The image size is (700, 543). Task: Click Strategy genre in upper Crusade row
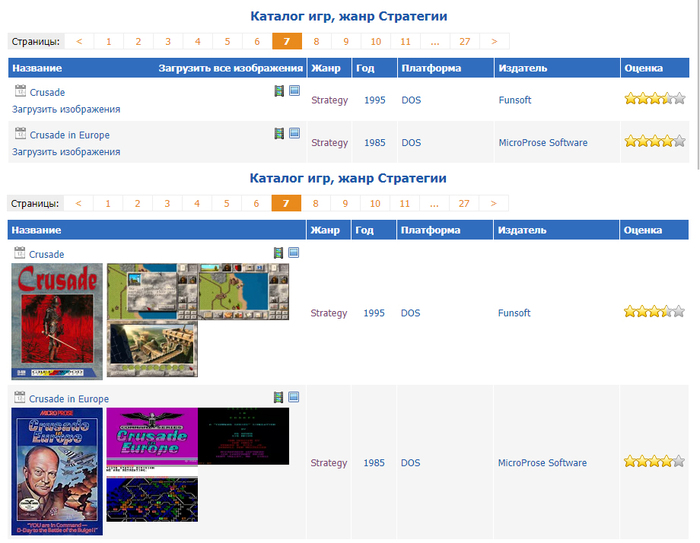pos(329,100)
